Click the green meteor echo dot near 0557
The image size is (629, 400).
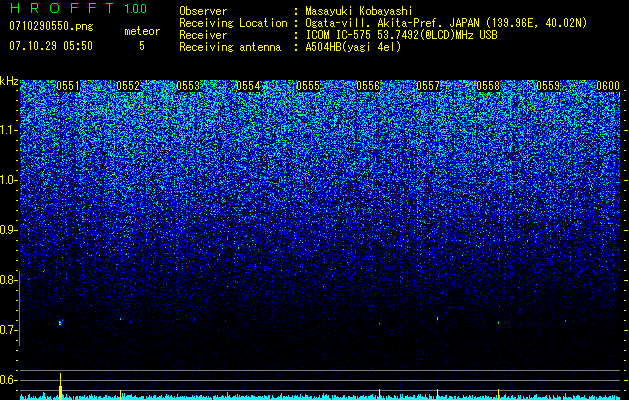(x=438, y=319)
